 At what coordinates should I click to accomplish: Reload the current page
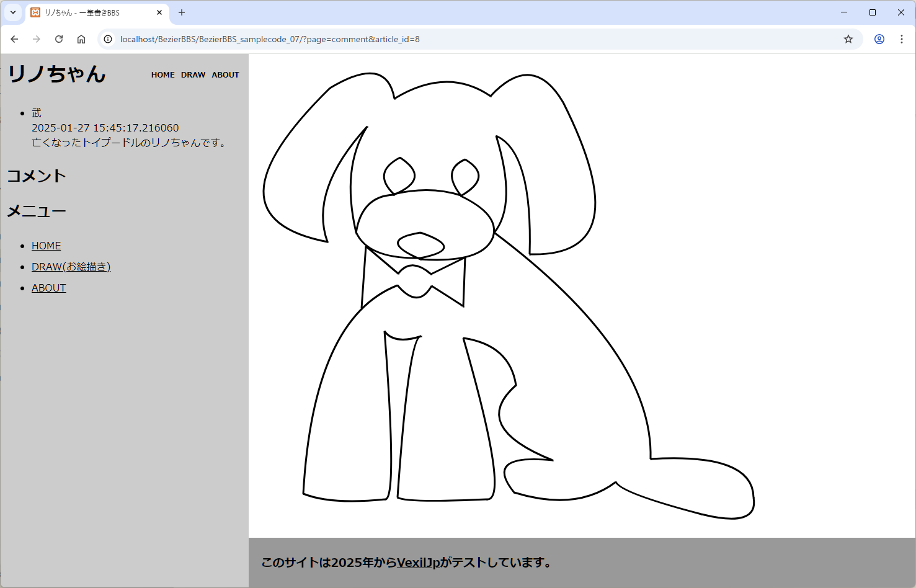(x=59, y=39)
